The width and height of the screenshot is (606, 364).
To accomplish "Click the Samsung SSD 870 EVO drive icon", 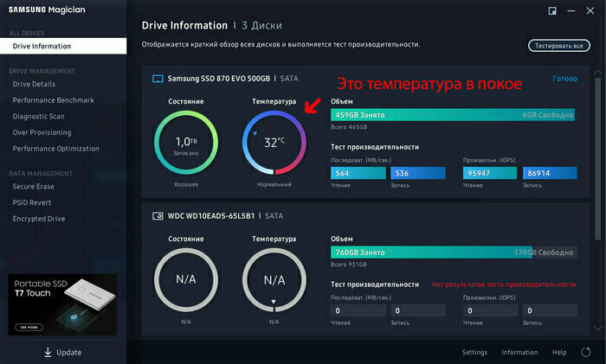I will click(x=158, y=79).
